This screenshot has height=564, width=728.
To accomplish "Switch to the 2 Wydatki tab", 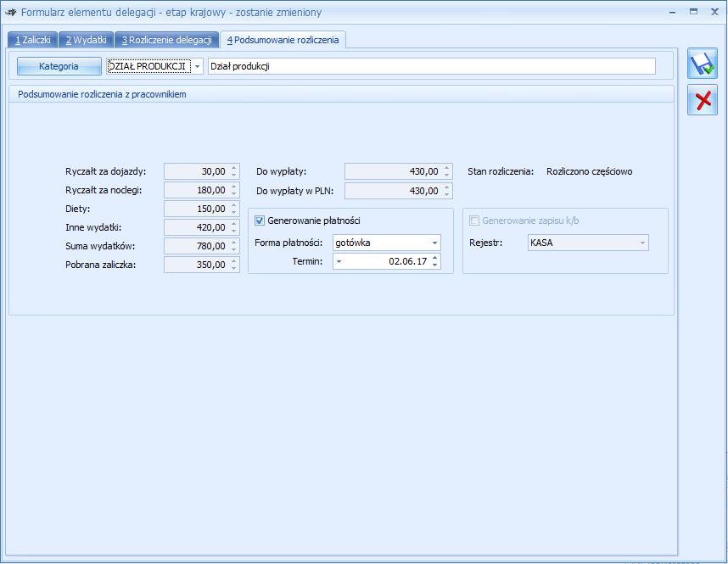I will pyautogui.click(x=87, y=40).
